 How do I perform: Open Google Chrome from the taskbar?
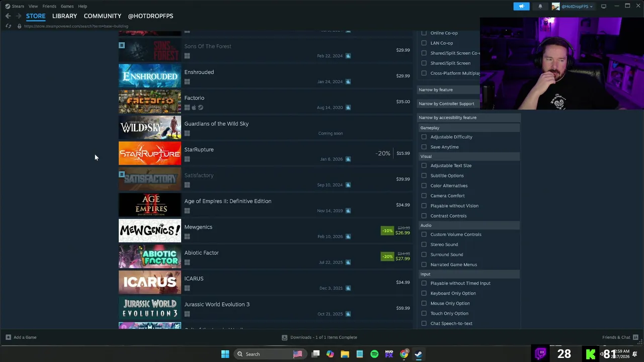click(404, 354)
